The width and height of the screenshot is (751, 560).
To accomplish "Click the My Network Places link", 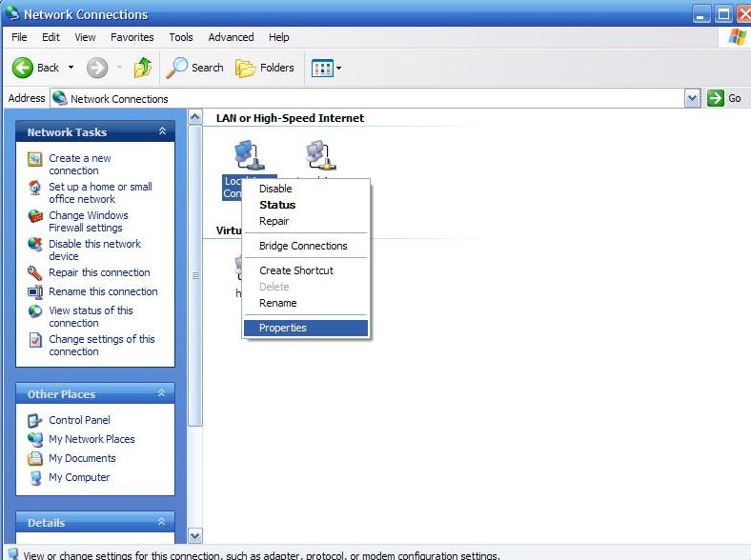I will [x=91, y=439].
